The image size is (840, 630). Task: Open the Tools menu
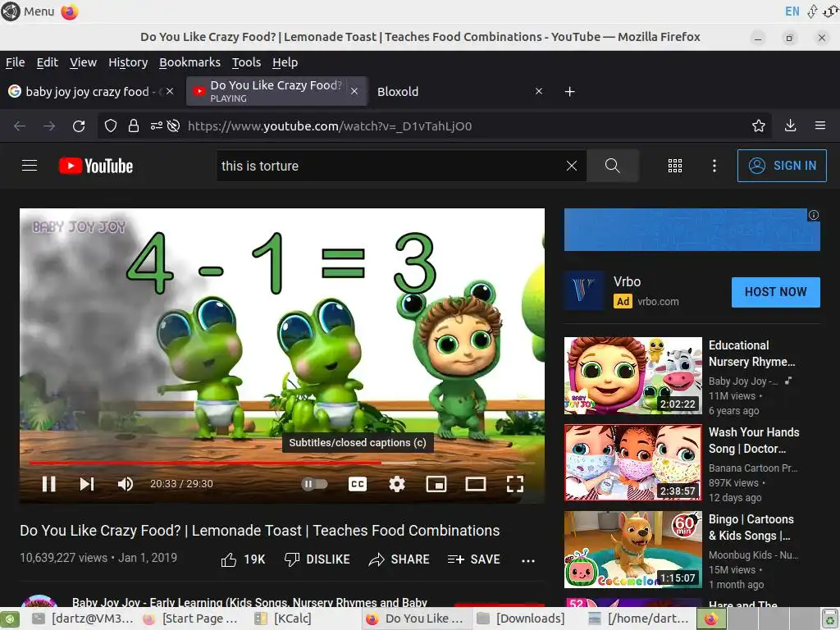tap(246, 62)
